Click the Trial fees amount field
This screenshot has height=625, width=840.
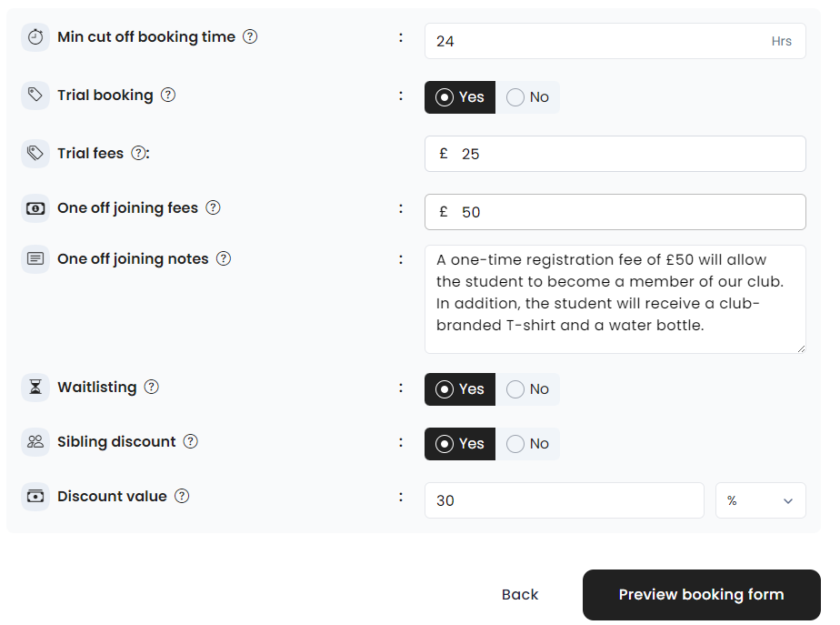(x=627, y=154)
